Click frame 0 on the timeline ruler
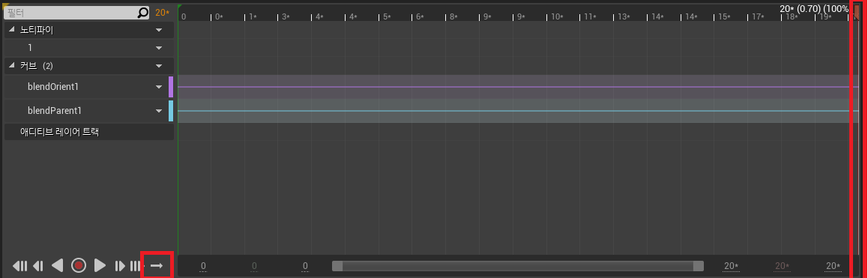This screenshot has height=278, width=868. (x=184, y=16)
